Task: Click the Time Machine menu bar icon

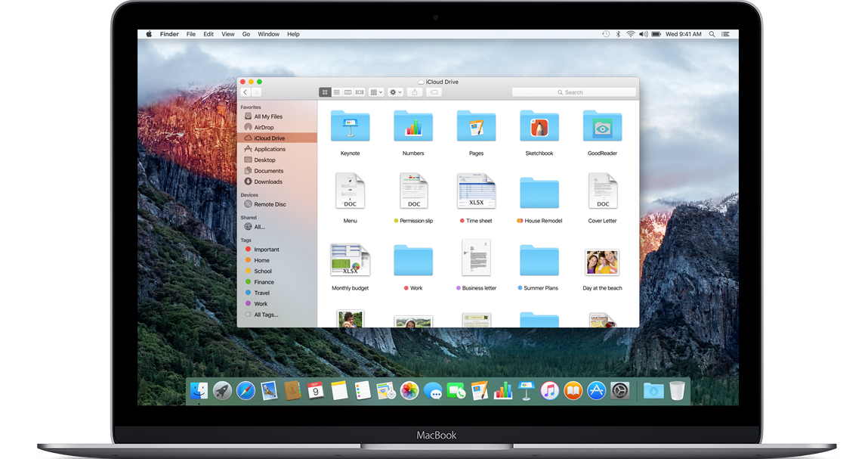Action: click(x=606, y=34)
